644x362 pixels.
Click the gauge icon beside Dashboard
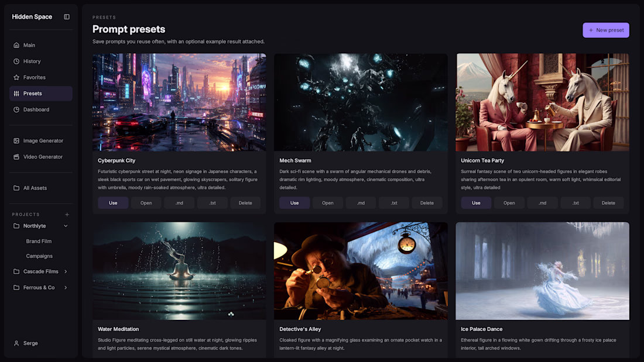[16, 109]
